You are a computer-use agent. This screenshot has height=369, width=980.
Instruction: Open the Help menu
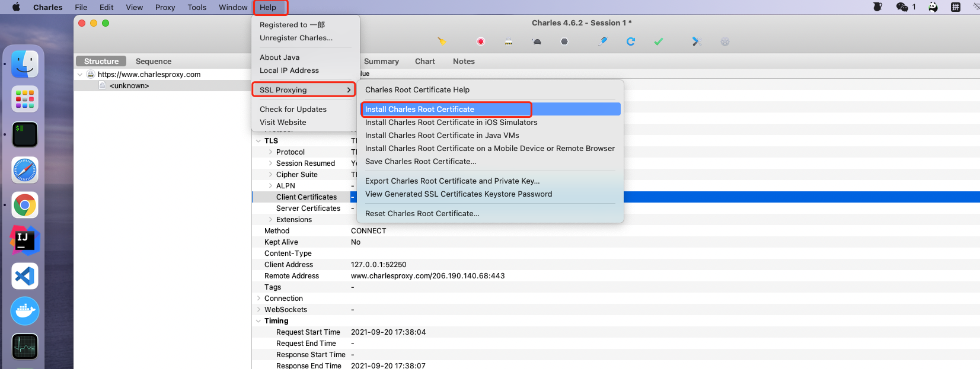click(x=268, y=7)
